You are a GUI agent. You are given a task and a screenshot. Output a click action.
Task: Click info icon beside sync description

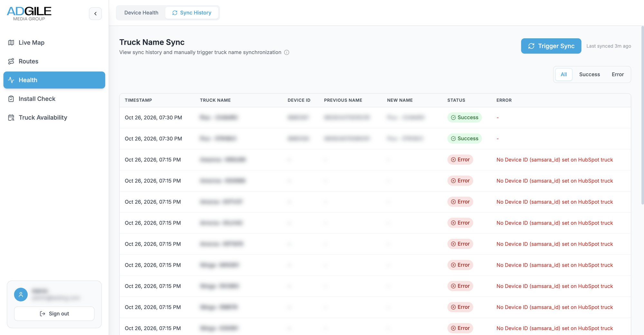click(287, 52)
